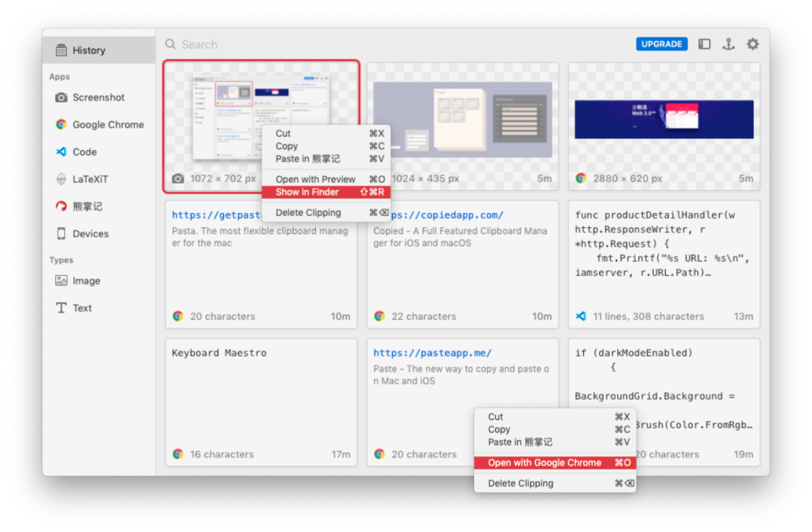Click the Chrome icon beside 16 characters

(x=178, y=454)
